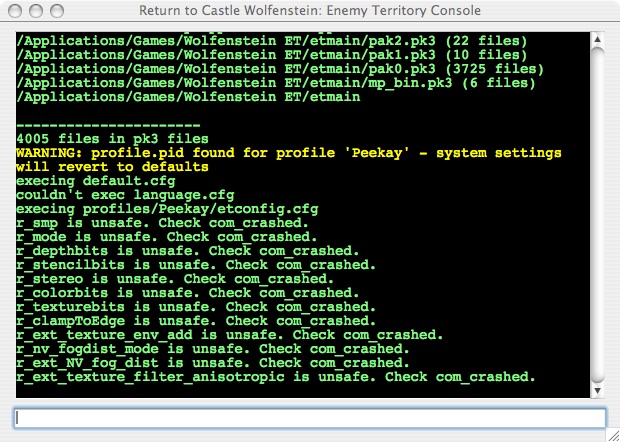Click the scrollbar up arrow
The image size is (620, 442).
[x=597, y=39]
